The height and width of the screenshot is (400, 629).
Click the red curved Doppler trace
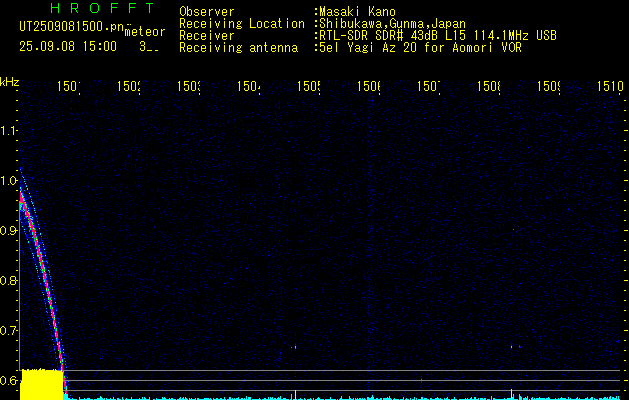coord(42,273)
